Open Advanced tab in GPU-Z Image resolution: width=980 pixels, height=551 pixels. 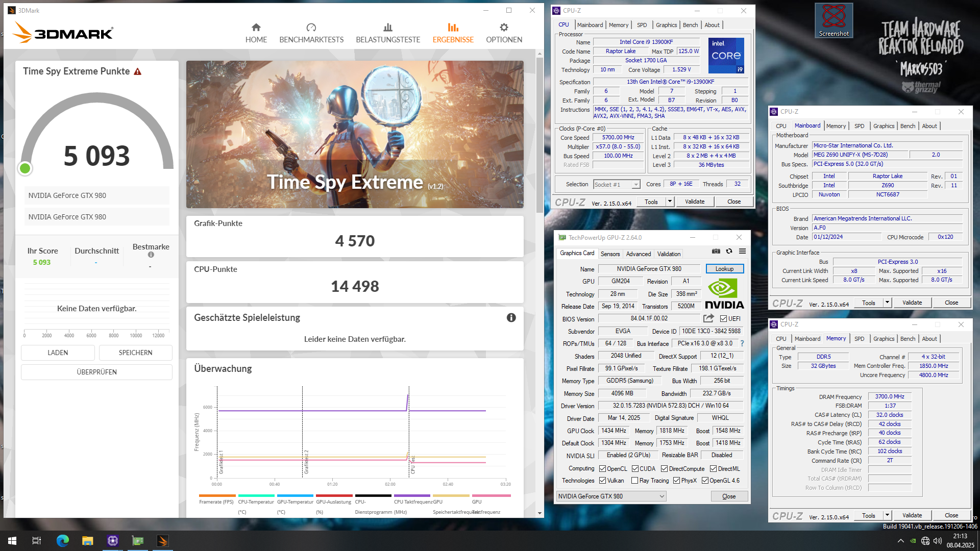pyautogui.click(x=638, y=254)
